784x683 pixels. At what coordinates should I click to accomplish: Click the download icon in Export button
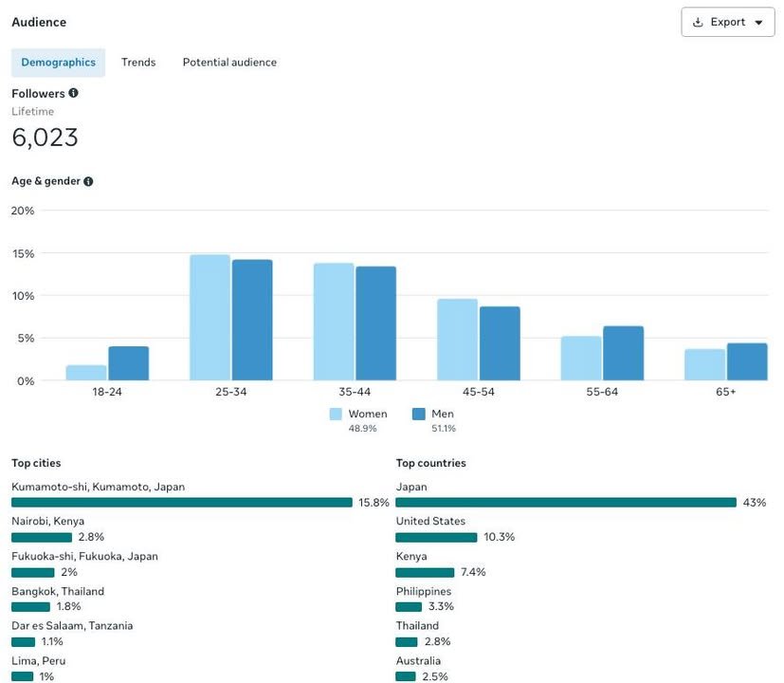(x=698, y=23)
